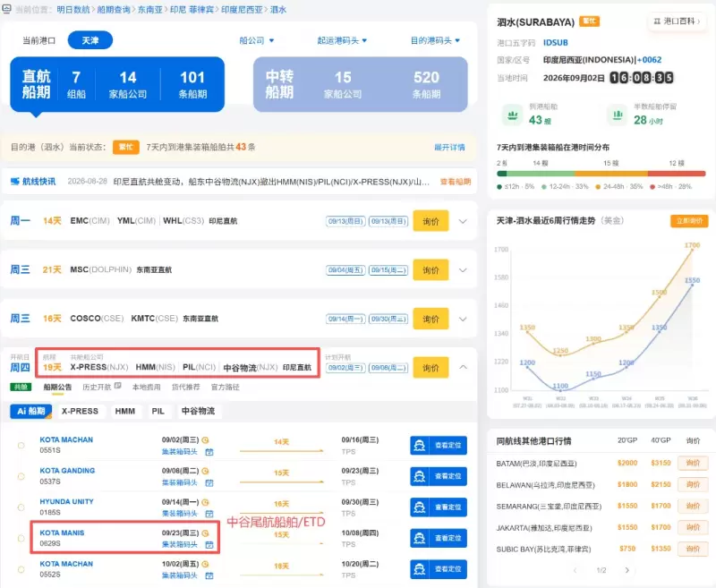Click the red >48h segment of time distribution bar
The image size is (716, 588).
677,174
